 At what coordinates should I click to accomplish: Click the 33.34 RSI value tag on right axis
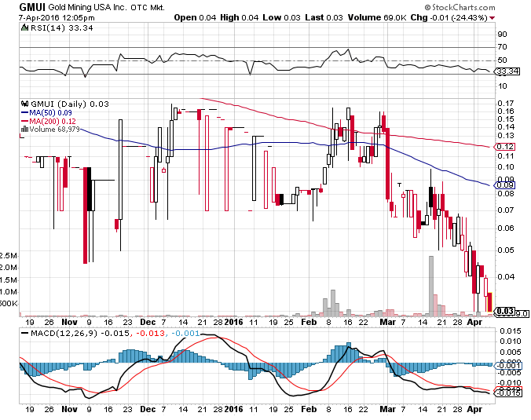point(507,71)
